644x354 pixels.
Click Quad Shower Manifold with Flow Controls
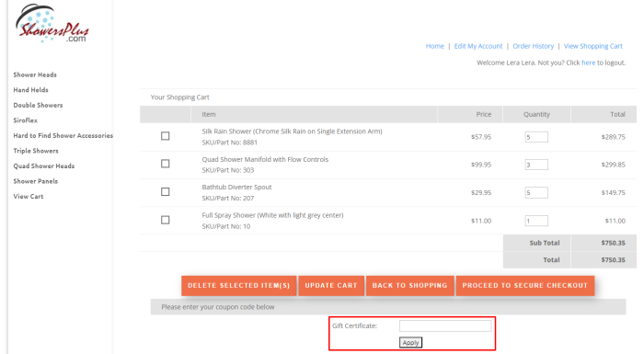265,159
